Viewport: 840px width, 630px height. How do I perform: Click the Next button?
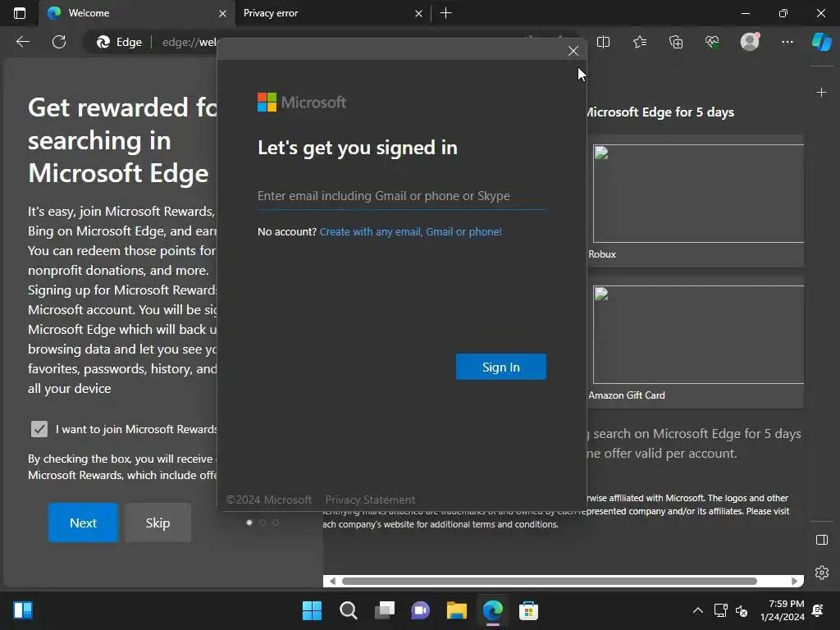(x=83, y=523)
